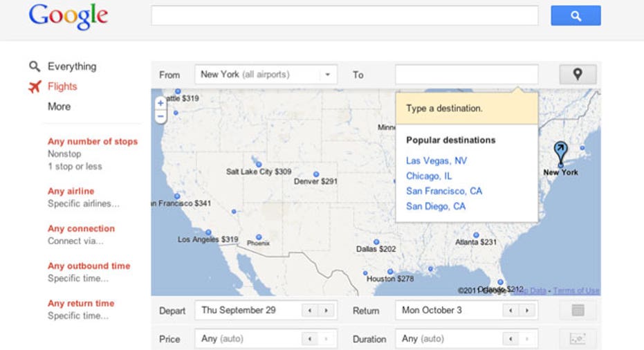Image resolution: width=644 pixels, height=350 pixels.
Task: Choose the Nonstop filter
Action: (x=64, y=154)
